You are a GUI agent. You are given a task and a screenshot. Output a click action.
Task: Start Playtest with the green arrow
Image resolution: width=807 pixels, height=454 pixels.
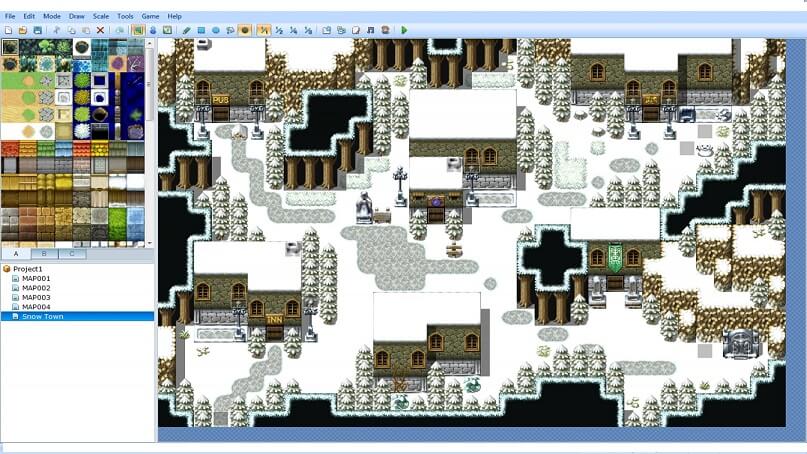click(404, 30)
